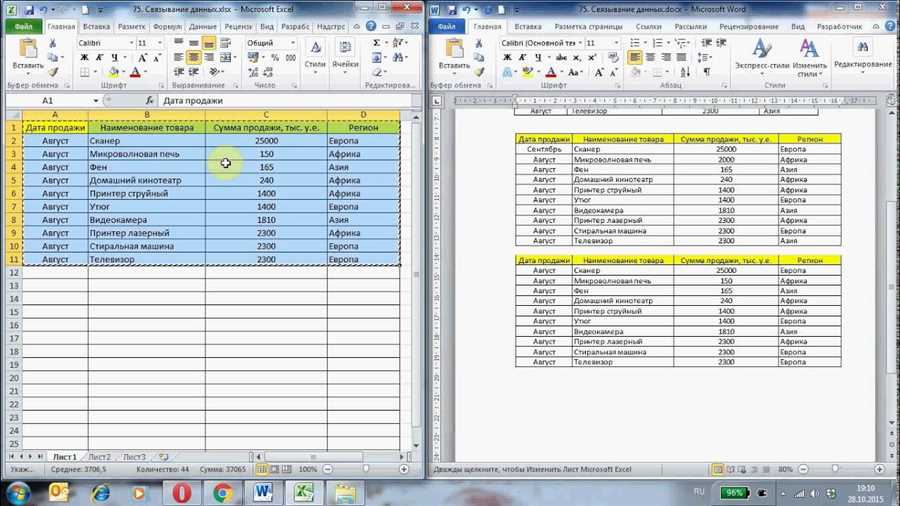
Task: Clear formatting icon in Word font group
Action: [614, 57]
